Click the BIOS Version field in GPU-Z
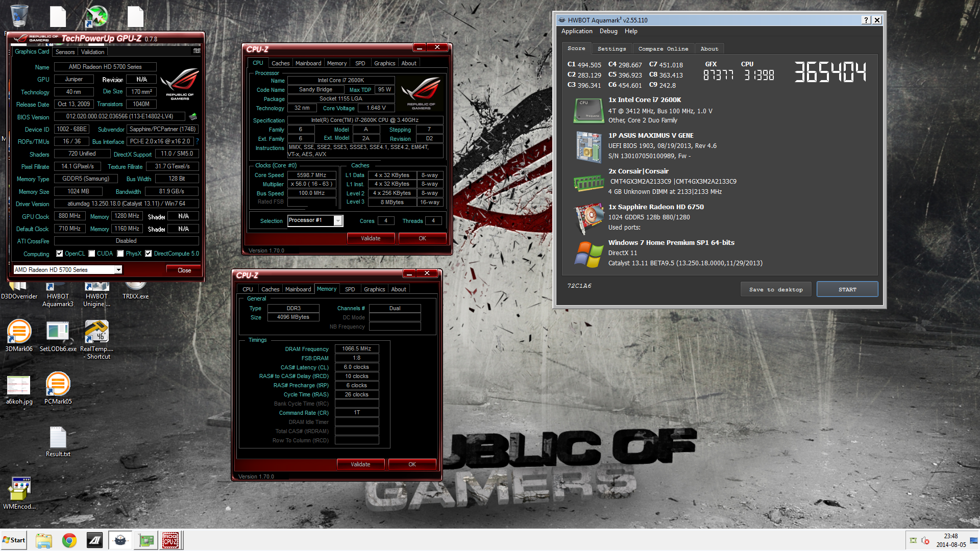 (120, 117)
